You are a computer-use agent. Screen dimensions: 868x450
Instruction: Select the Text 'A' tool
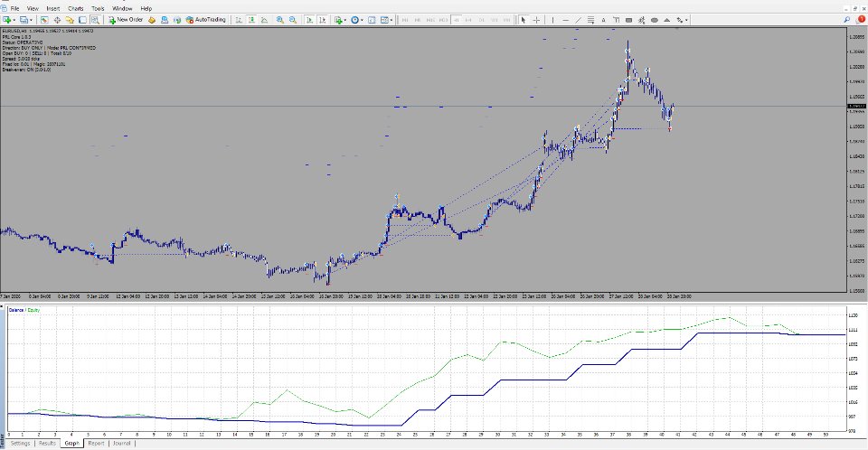click(x=603, y=20)
